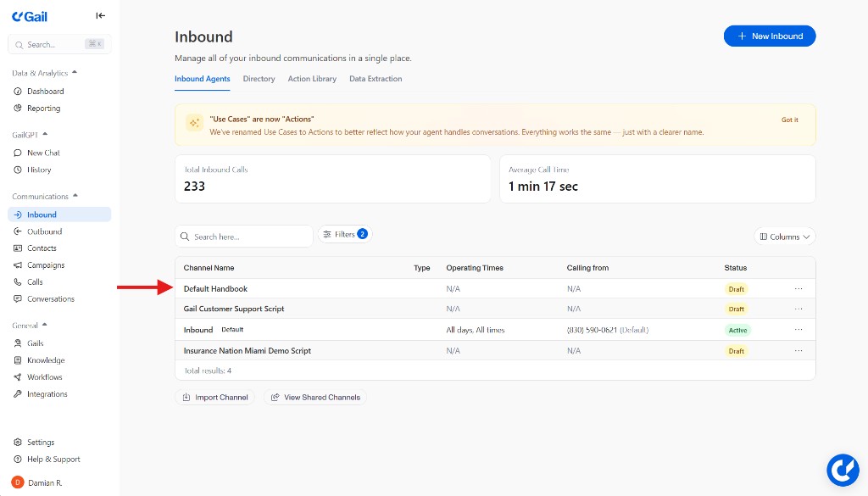Start a New Chat in GailGPT
The width and height of the screenshot is (868, 496).
(x=43, y=153)
